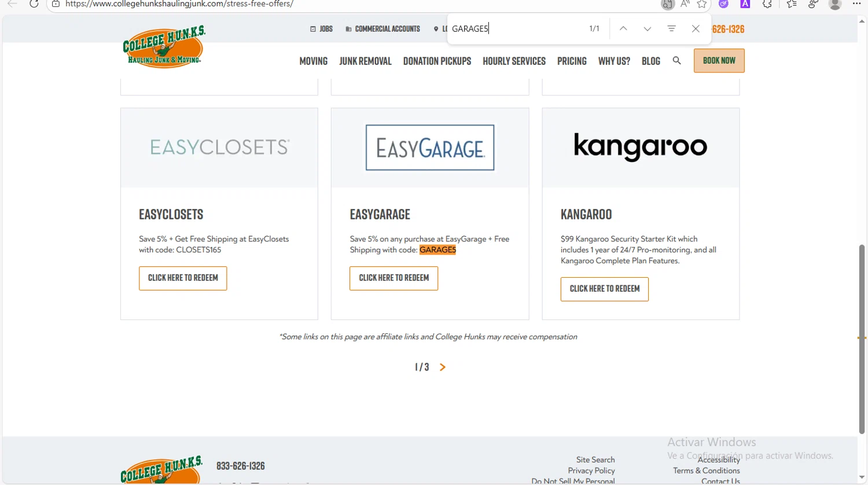This screenshot has width=868, height=485.
Task: Open Terms & Conditions footer link
Action: 706,471
